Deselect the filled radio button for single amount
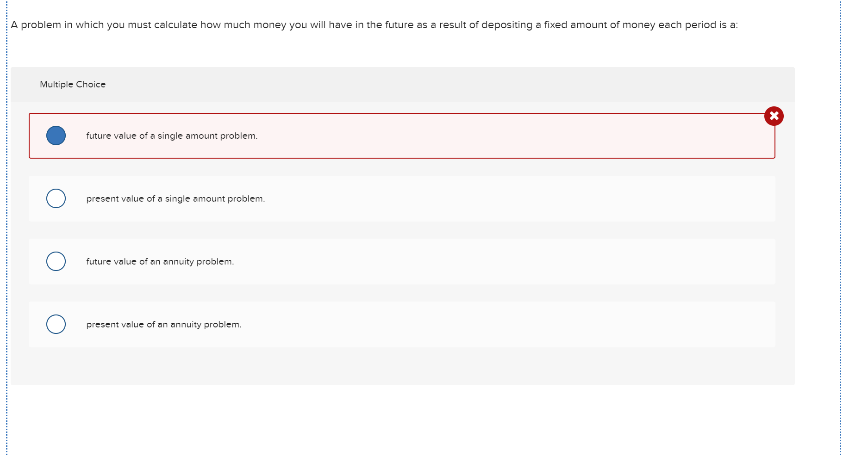 [x=56, y=136]
